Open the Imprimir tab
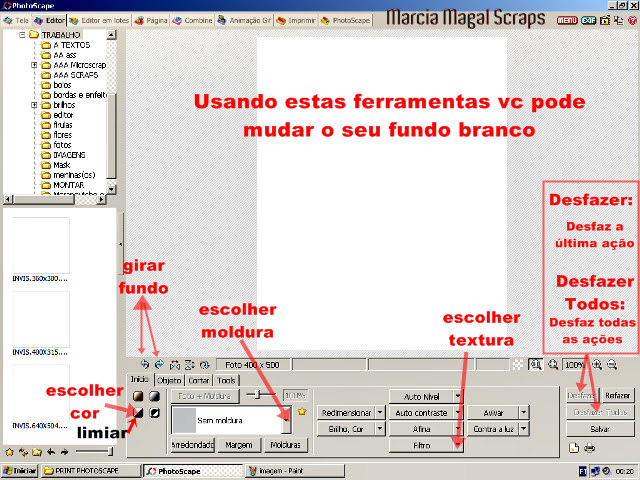Image resolution: width=640 pixels, height=480 pixels. 296,20
